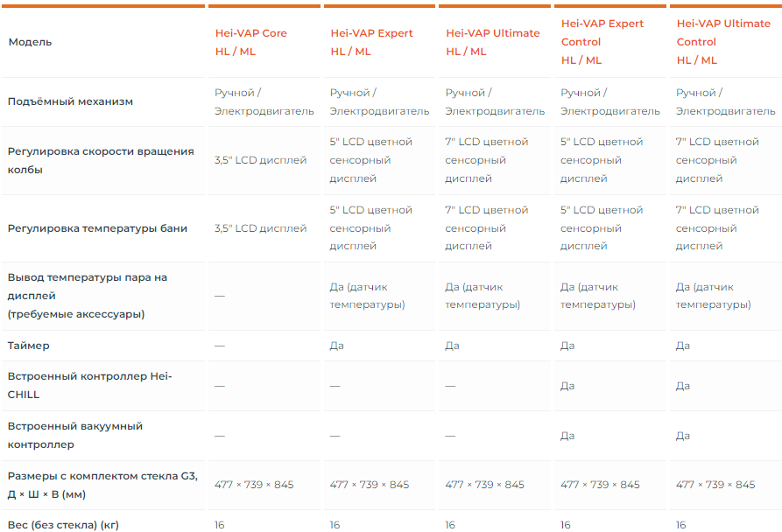This screenshot has height=532, width=782.
Task: Click Ultimate Control's "Да" in vacuum controller row
Action: pyautogui.click(x=683, y=435)
